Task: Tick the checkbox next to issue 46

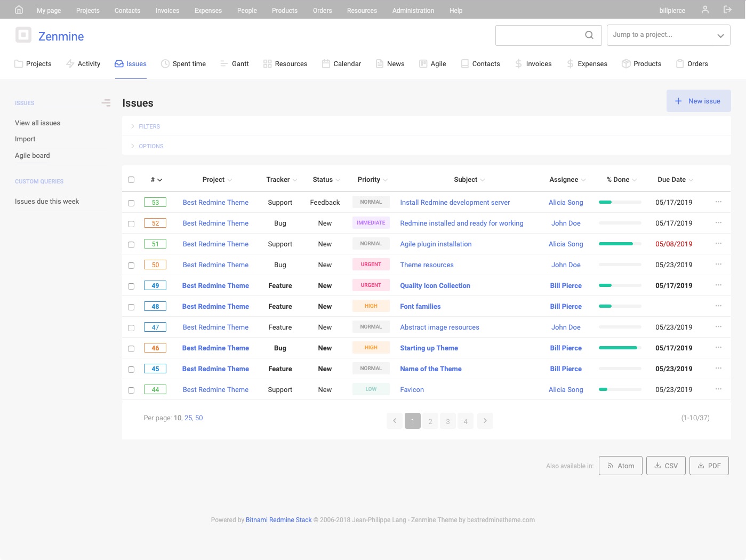Action: pyautogui.click(x=131, y=348)
